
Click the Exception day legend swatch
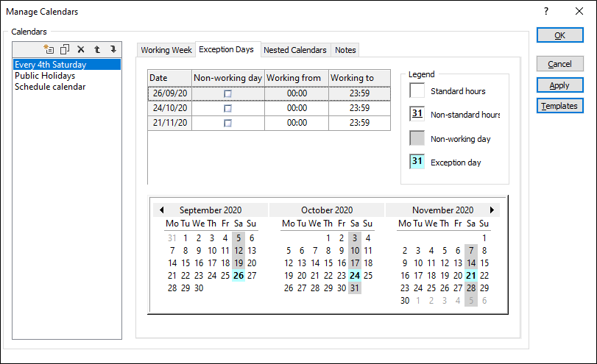pos(417,162)
